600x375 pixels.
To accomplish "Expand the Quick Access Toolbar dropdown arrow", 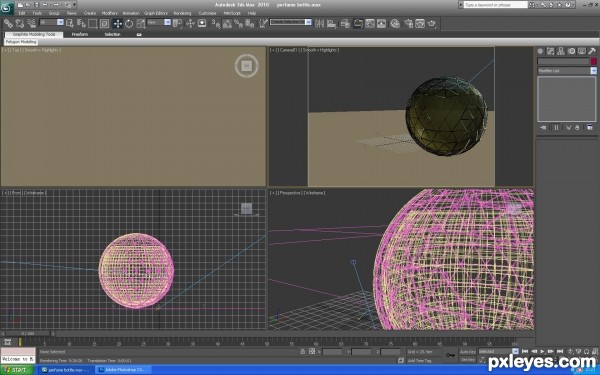I will click(x=74, y=5).
